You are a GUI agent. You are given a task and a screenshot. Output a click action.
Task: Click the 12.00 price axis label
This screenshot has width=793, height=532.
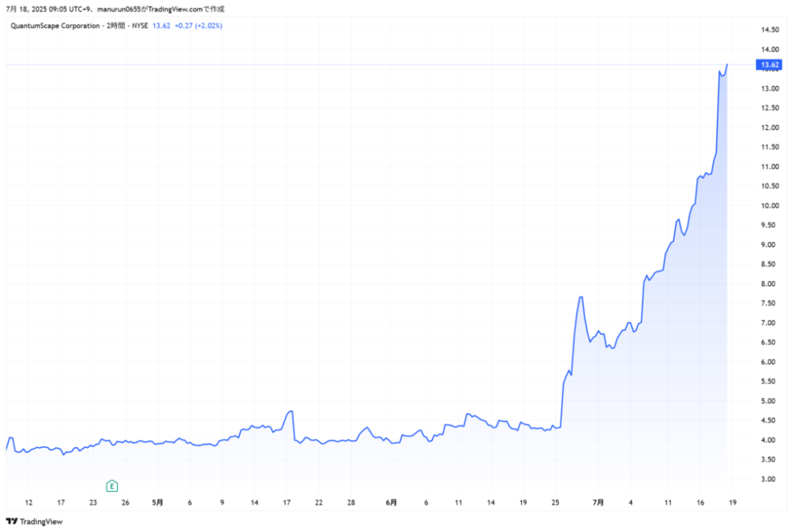(x=770, y=128)
